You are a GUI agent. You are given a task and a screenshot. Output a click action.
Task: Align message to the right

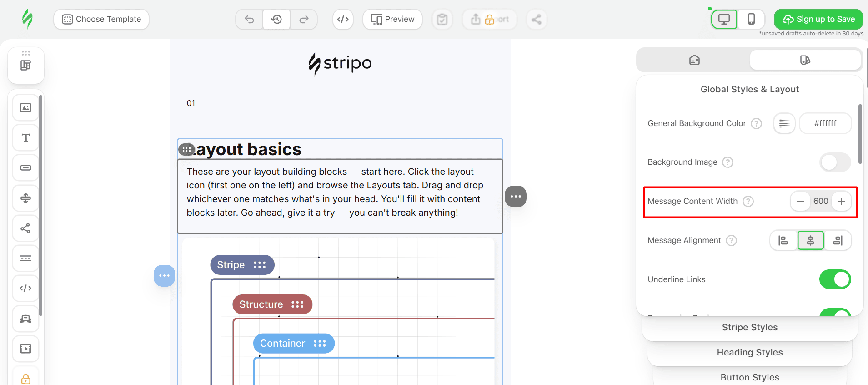[x=838, y=240]
